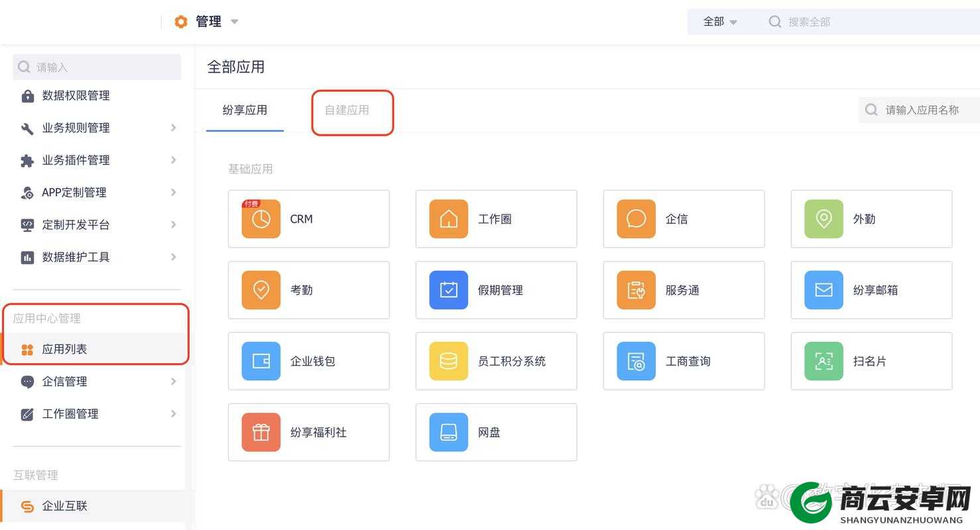Open the 工商查询 application card
980x530 pixels.
684,361
